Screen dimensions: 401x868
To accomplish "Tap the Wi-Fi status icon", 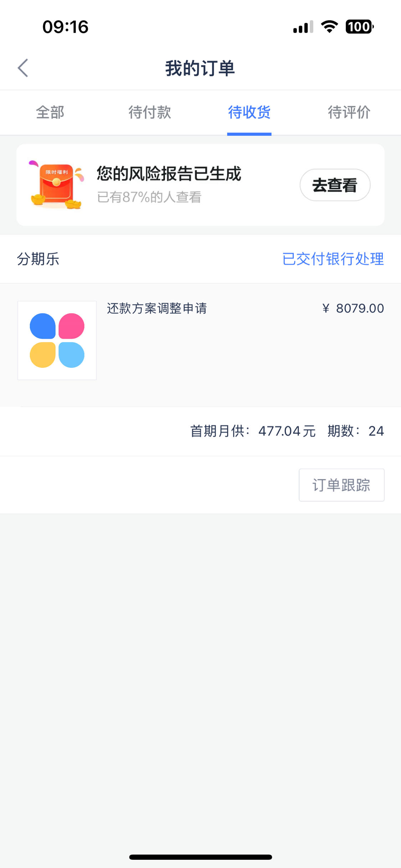I will pos(329,27).
